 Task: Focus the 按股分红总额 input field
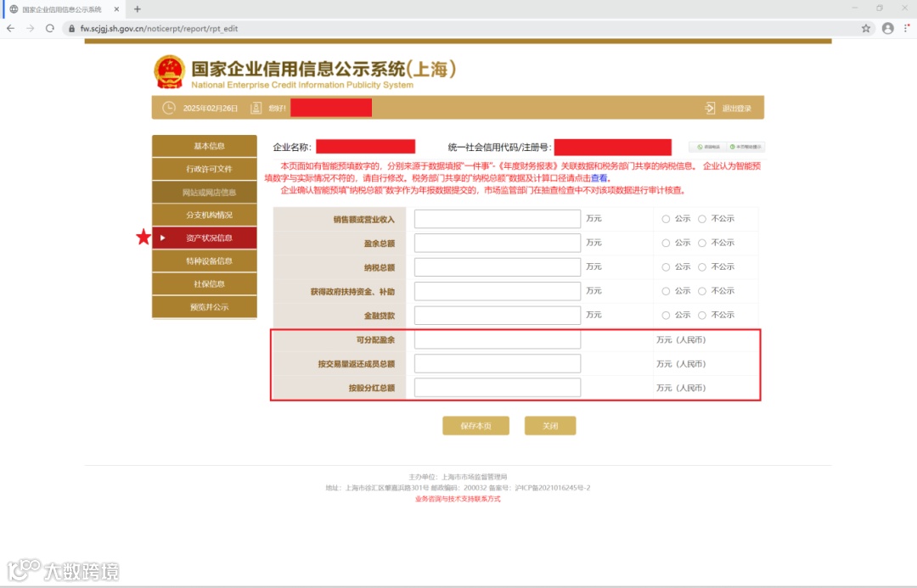tap(497, 388)
